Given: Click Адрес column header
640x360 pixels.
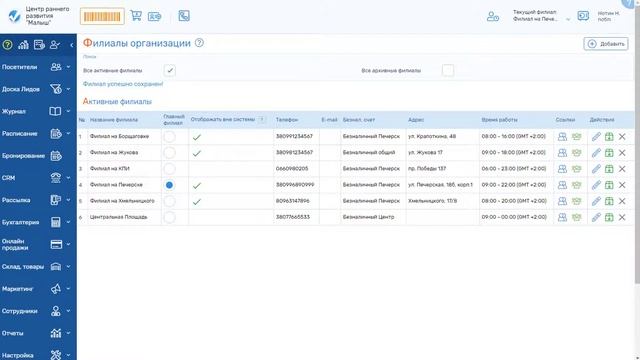Looking at the screenshot, I should point(416,120).
